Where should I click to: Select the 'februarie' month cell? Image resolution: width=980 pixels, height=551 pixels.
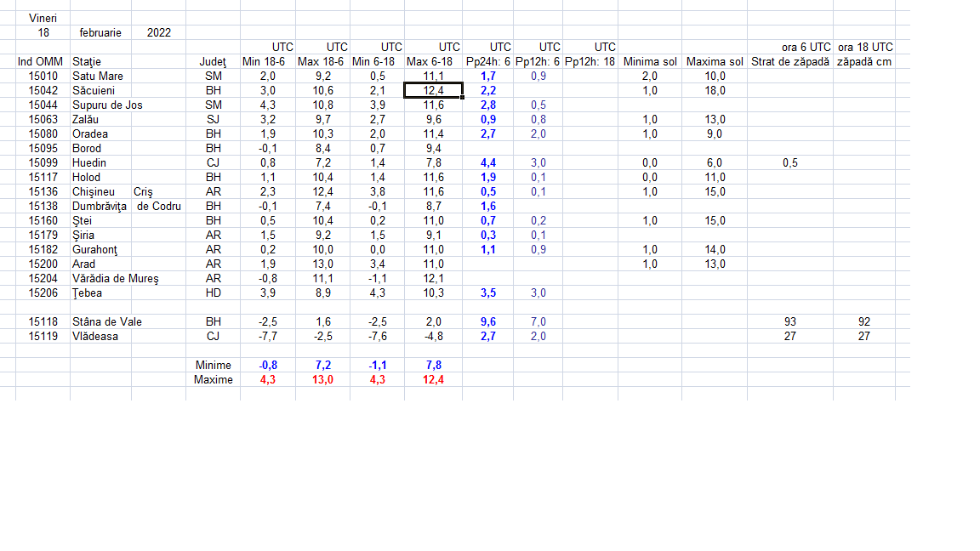point(100,32)
